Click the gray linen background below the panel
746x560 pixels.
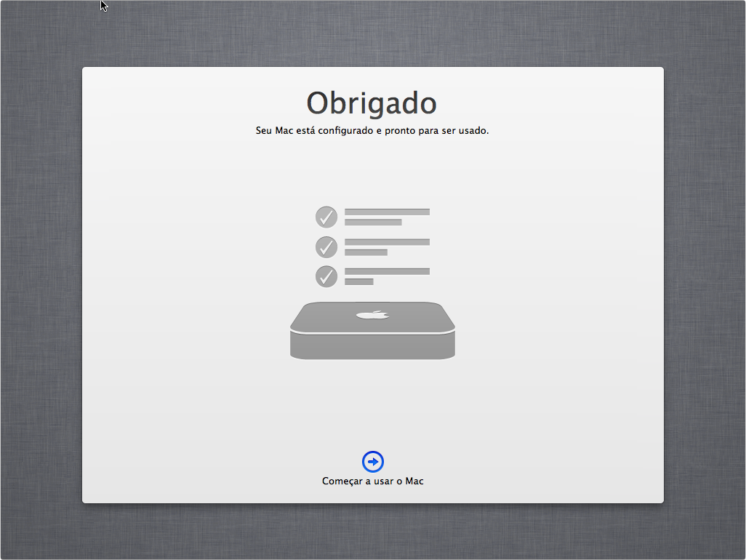click(372, 531)
